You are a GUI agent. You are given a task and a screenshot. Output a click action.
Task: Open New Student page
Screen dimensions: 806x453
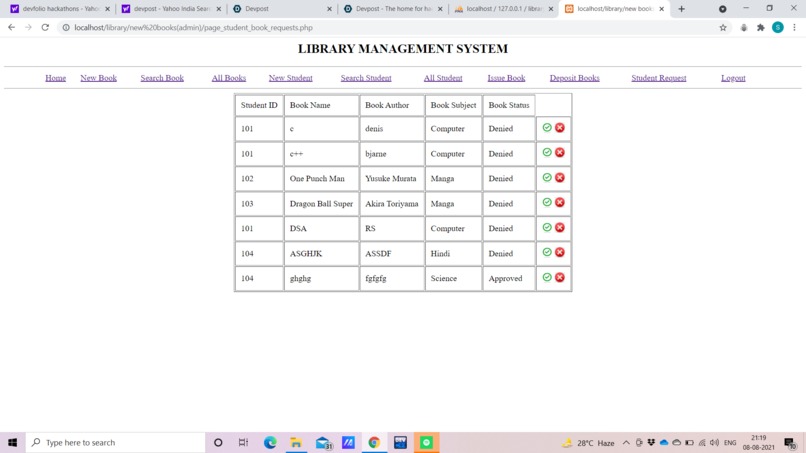290,78
